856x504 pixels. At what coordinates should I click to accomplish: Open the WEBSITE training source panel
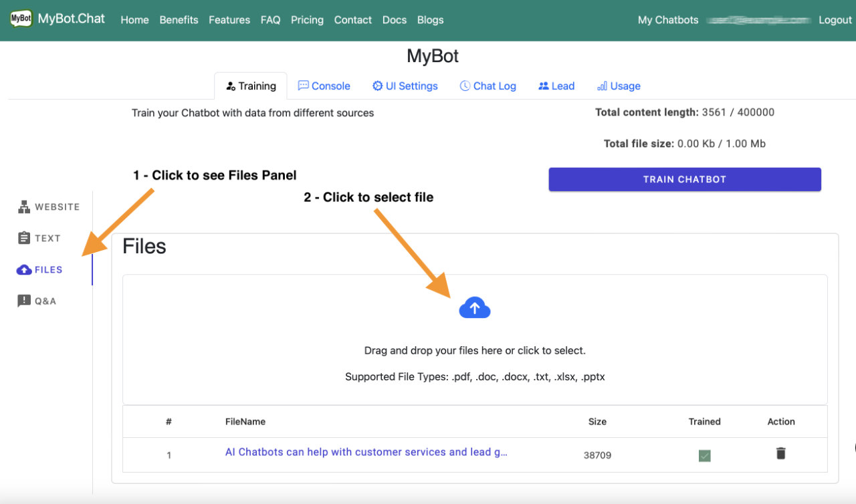(47, 207)
